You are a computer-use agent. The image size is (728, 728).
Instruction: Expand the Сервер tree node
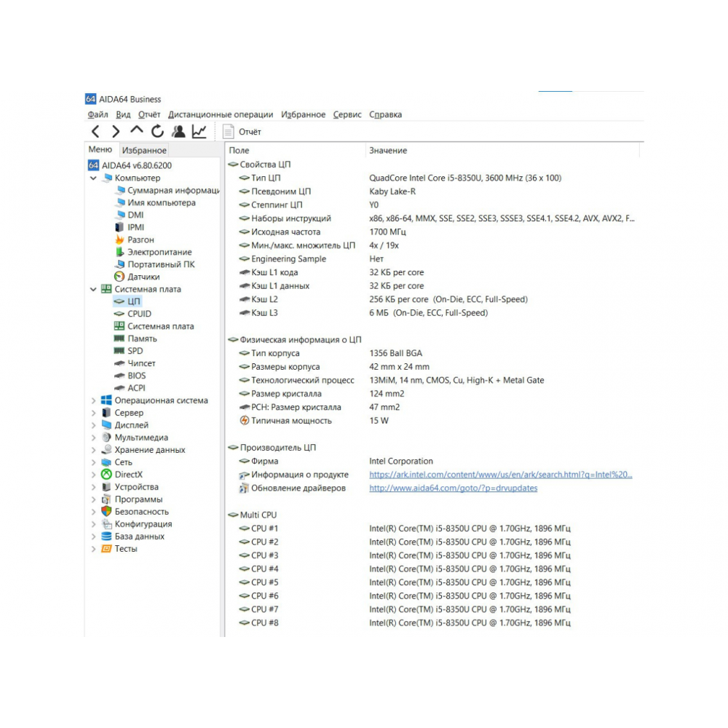(x=93, y=413)
